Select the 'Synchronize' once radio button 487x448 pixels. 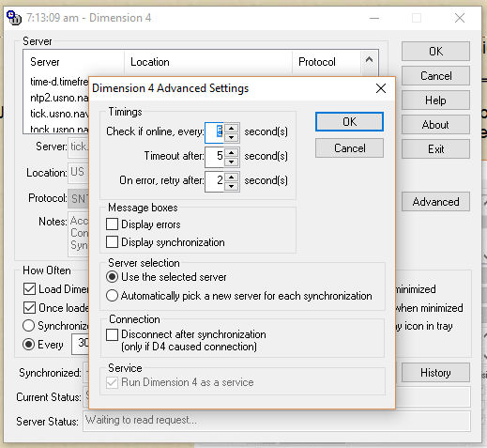(28, 326)
